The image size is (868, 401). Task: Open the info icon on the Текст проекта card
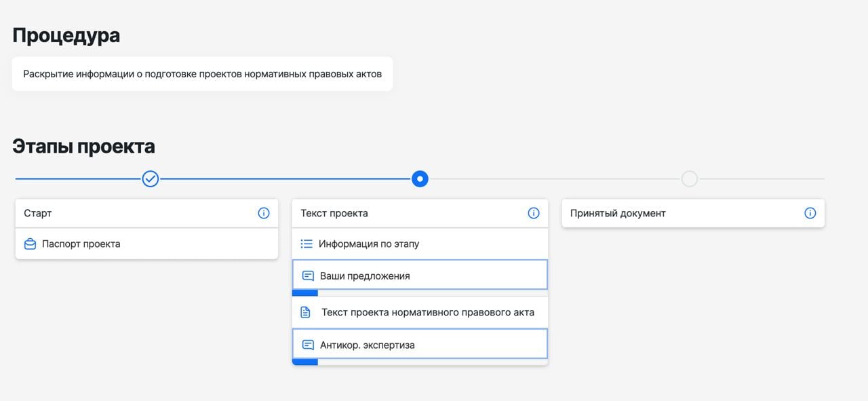[534, 212]
